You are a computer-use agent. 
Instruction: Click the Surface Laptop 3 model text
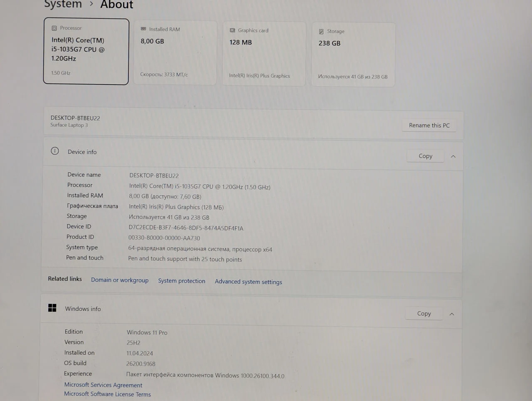[69, 125]
